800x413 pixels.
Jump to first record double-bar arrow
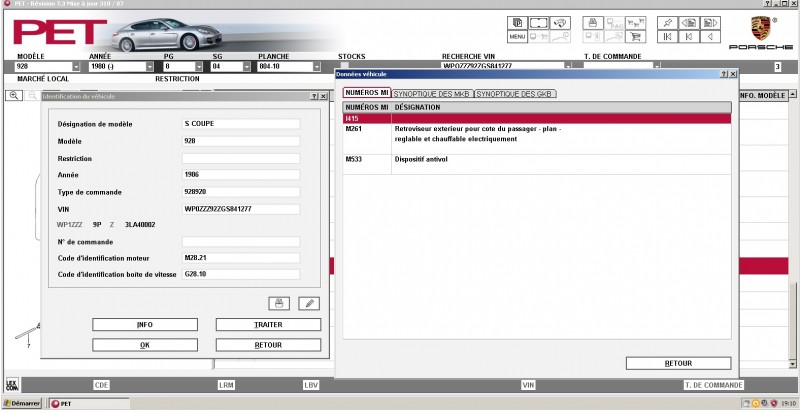[667, 37]
